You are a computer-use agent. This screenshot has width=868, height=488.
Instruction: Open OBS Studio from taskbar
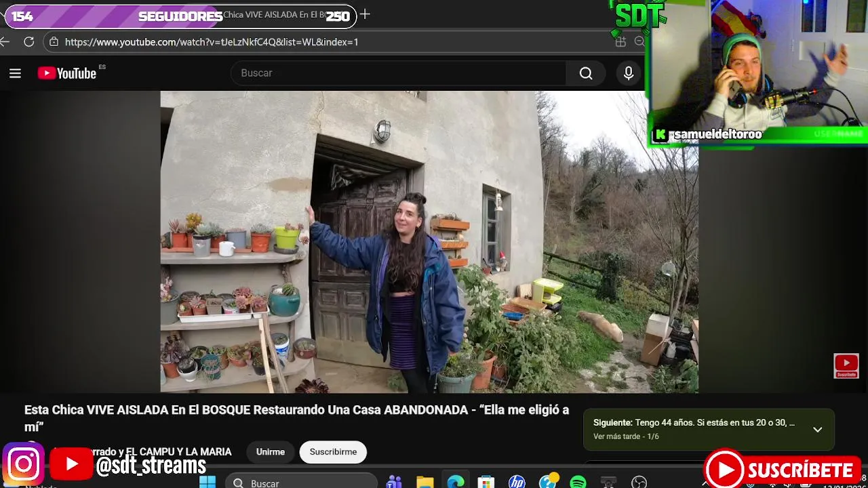(639, 483)
